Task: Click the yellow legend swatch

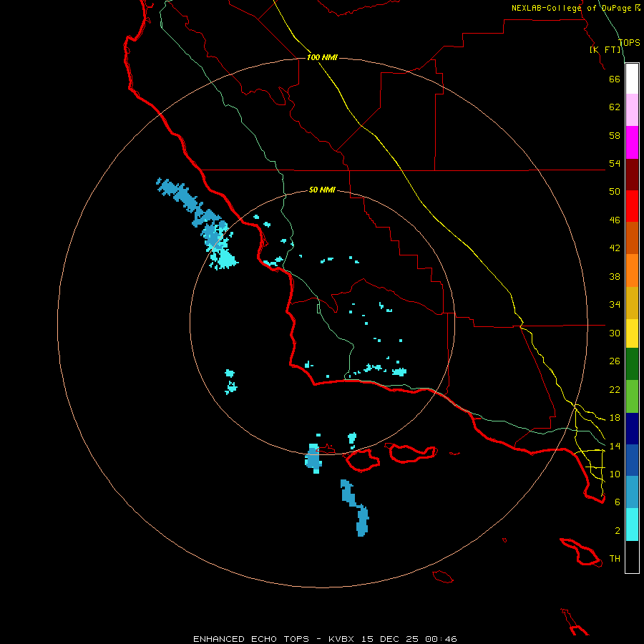Action: point(632,333)
